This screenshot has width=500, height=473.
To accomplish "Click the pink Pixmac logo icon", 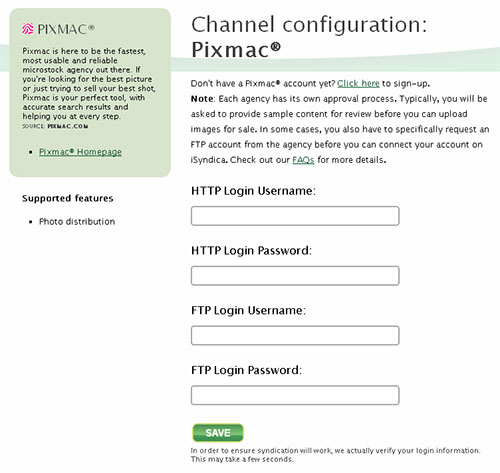I will point(28,29).
